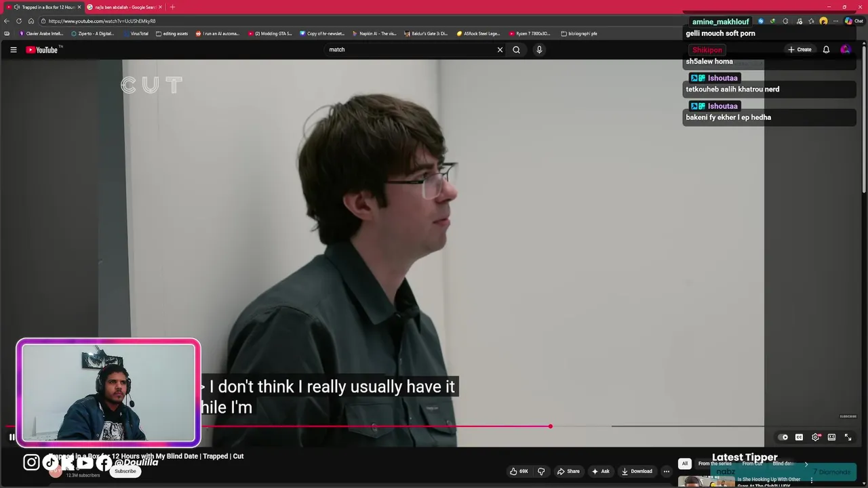Open Clavier Arabe bookmark

coord(41,33)
